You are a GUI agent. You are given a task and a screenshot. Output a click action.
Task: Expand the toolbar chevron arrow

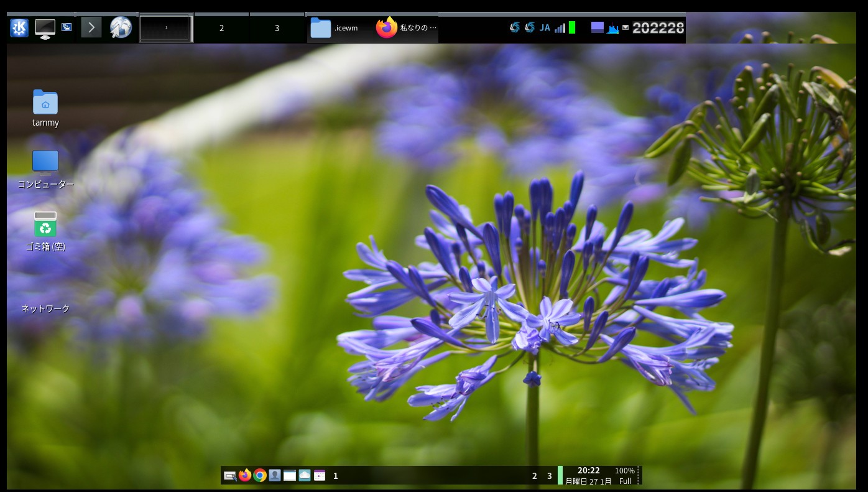point(91,27)
